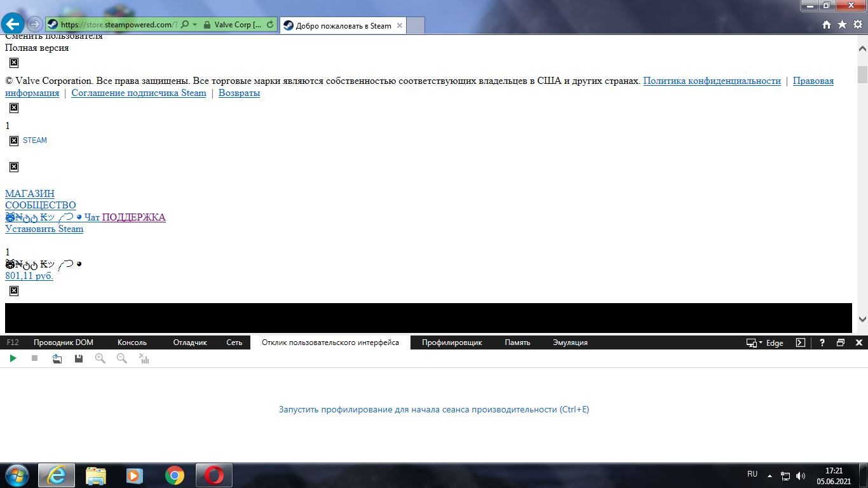868x488 pixels.
Task: Switch to the 'Сеть' dev tools tab
Action: tap(234, 342)
